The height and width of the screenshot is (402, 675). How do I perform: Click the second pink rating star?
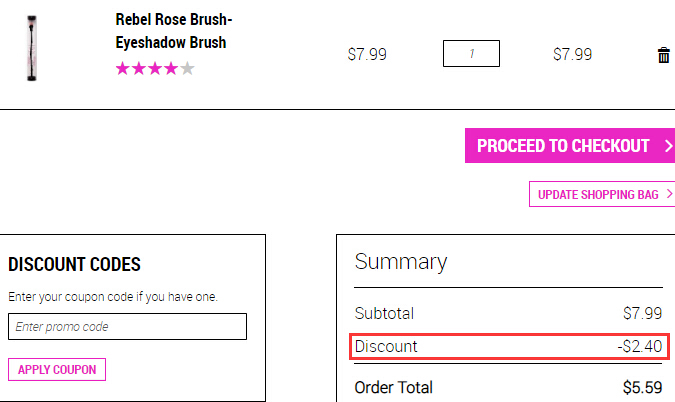coord(139,68)
